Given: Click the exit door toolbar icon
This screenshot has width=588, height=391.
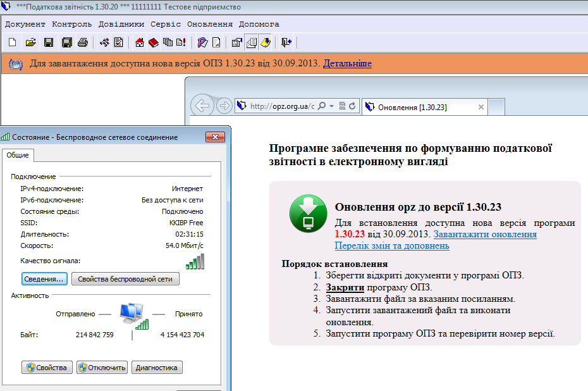Looking at the screenshot, I should [x=286, y=42].
